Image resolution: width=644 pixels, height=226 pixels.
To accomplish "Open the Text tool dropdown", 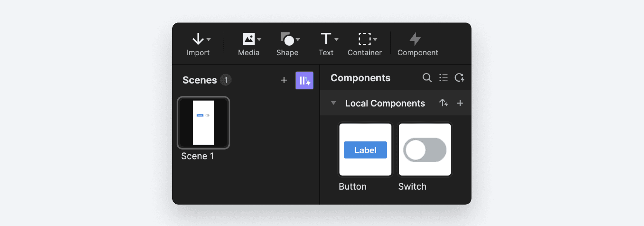I will [337, 40].
